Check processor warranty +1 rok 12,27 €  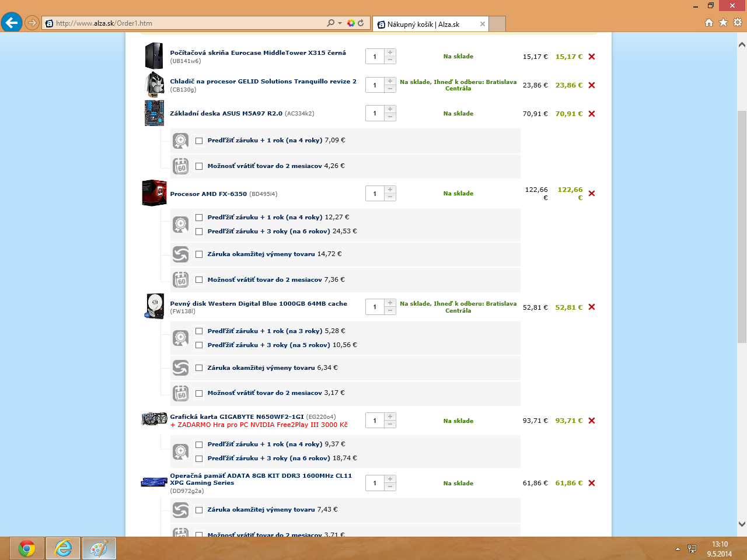(x=199, y=218)
